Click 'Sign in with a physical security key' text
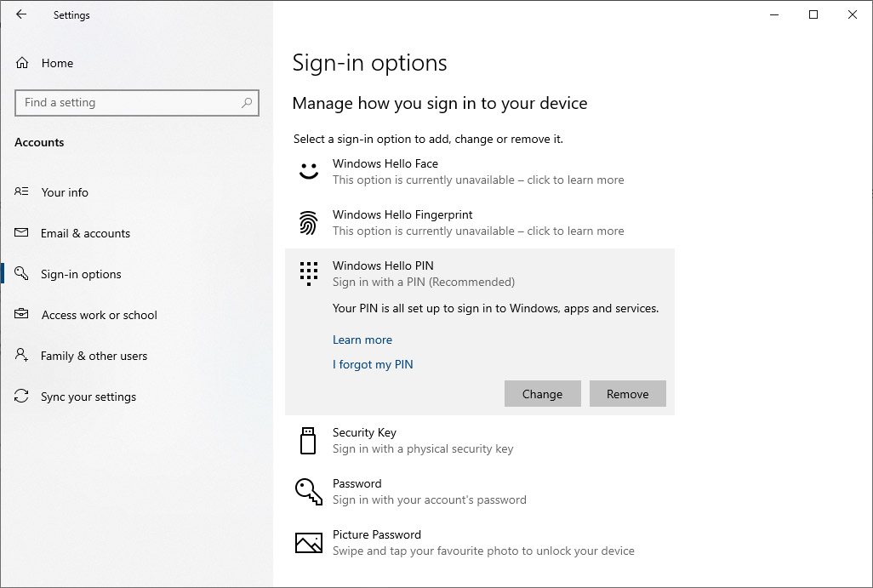 click(x=423, y=448)
